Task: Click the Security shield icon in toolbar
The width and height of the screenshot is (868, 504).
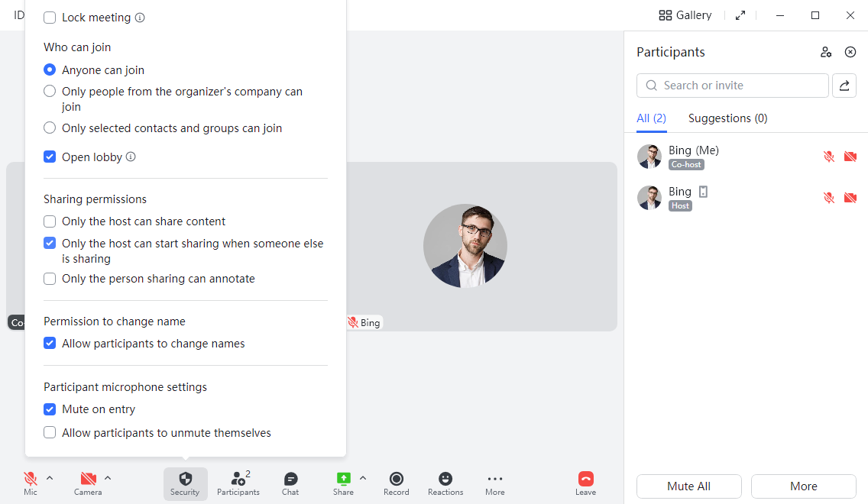Action: [186, 479]
